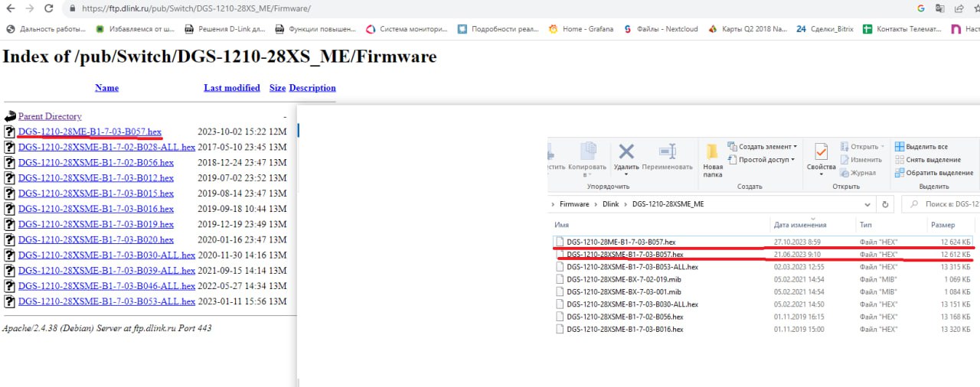Click 'Firmware' breadcrumb in Explorer path
The image size is (980, 387).
coord(574,204)
